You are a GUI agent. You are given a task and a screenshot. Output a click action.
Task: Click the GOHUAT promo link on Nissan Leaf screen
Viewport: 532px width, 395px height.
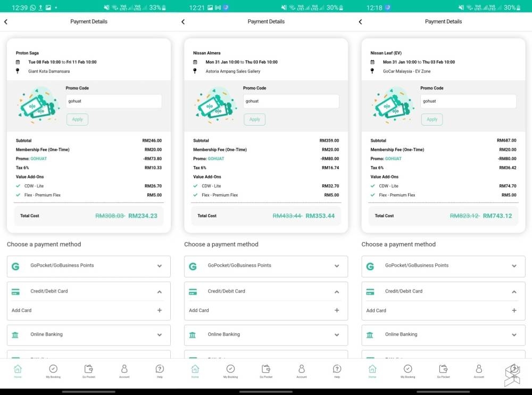pyautogui.click(x=393, y=159)
